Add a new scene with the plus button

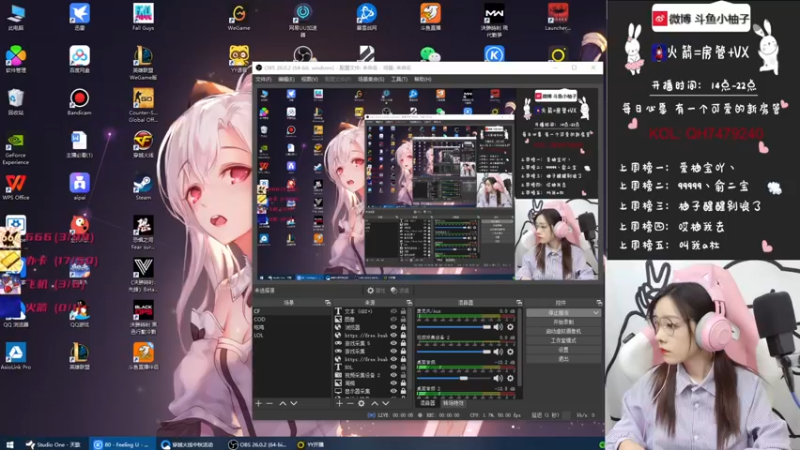259,404
